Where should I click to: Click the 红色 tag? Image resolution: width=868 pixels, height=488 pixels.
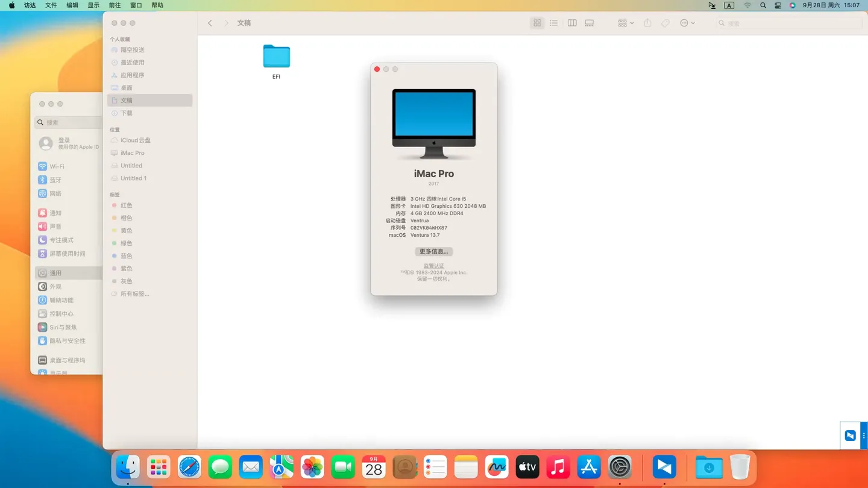[150, 205]
